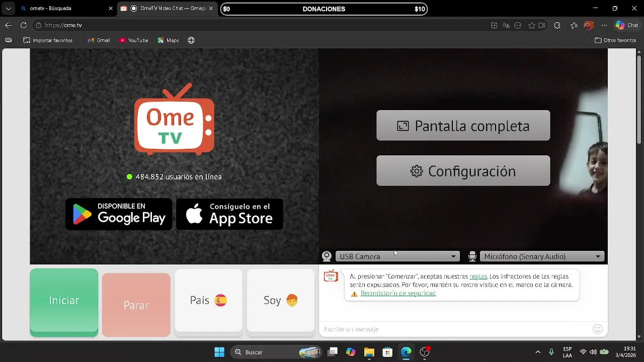Click the DONACIONES progress bar

coord(324,9)
